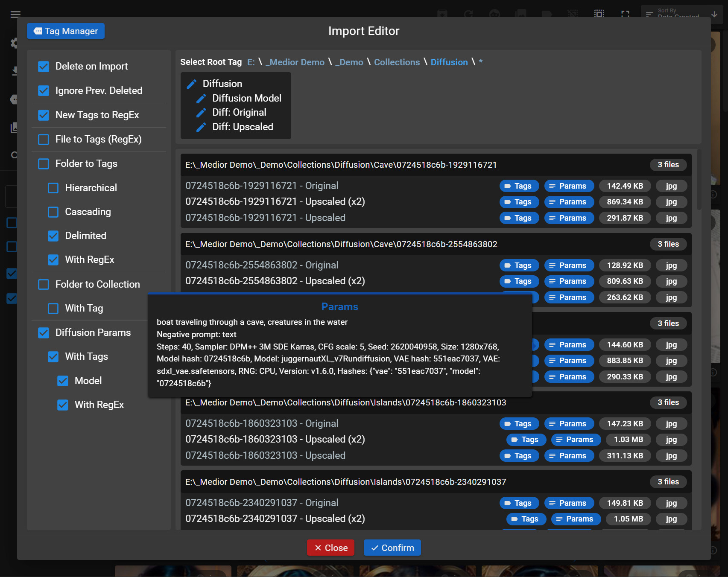Open the hamburger menu behind the Import Editor
The image size is (728, 577).
click(x=15, y=15)
